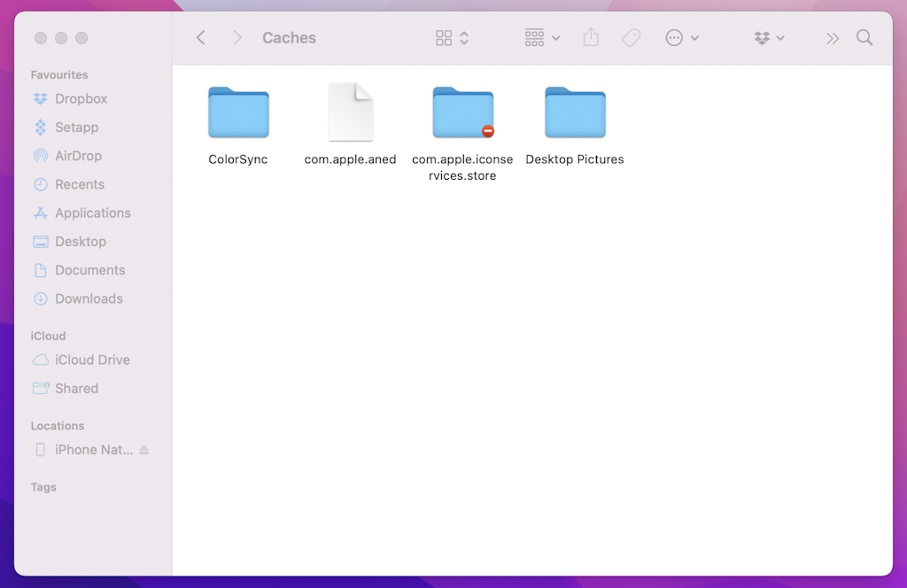Select the com.apple.aned file
The height and width of the screenshot is (588, 907).
(x=350, y=112)
